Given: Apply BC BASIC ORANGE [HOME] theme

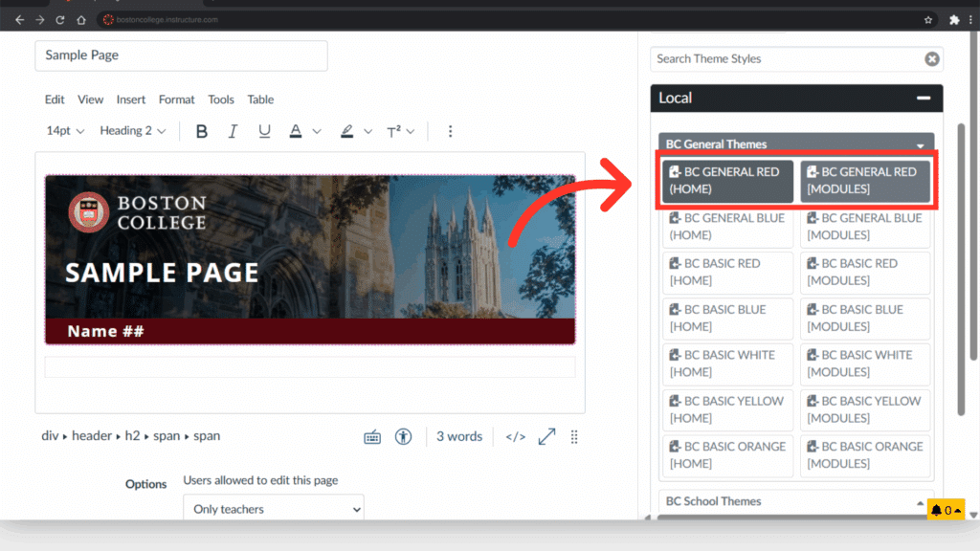Looking at the screenshot, I should [727, 455].
